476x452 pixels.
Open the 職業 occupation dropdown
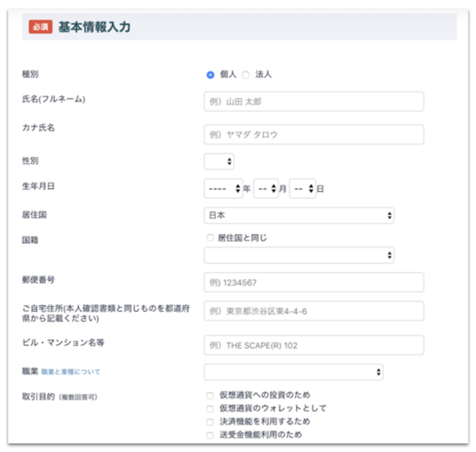coord(293,372)
